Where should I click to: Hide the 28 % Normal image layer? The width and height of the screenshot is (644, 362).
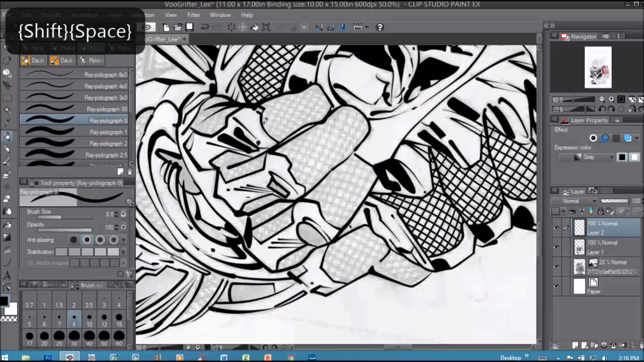[556, 266]
